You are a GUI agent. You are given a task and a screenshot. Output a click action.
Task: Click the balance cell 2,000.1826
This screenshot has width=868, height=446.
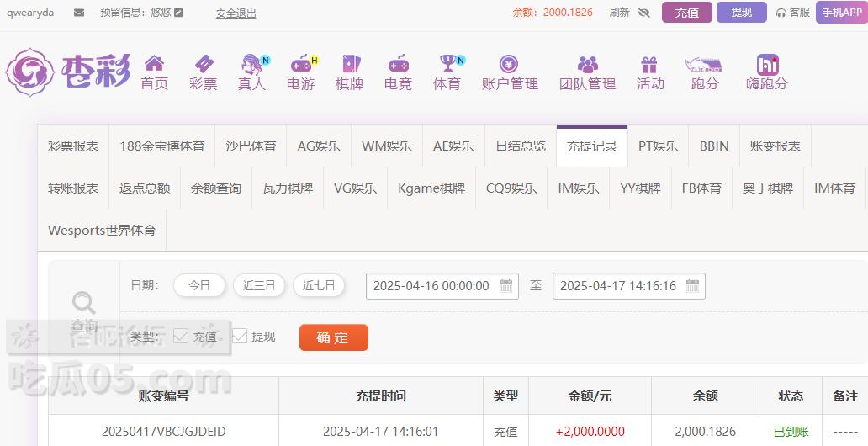point(705,431)
